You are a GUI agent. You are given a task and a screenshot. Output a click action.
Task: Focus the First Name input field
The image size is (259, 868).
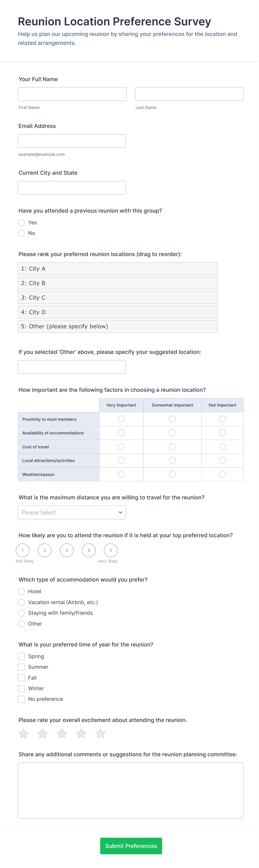[72, 94]
